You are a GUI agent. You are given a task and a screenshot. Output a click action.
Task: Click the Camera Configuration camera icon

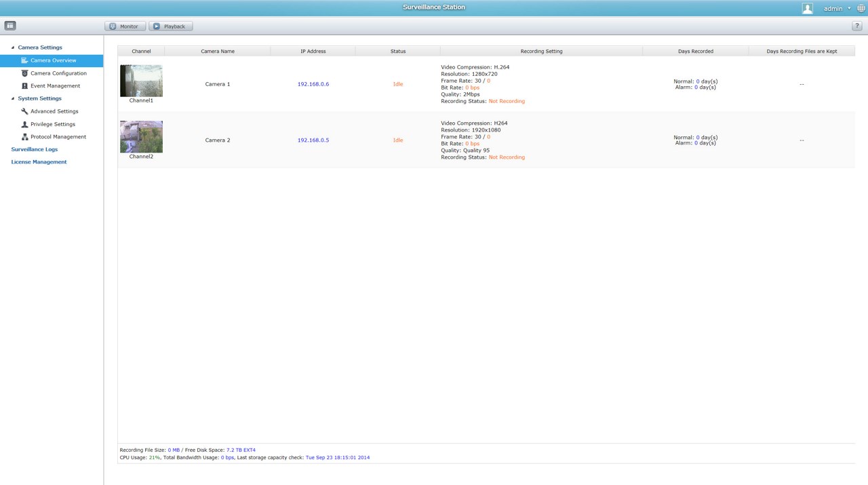(24, 73)
